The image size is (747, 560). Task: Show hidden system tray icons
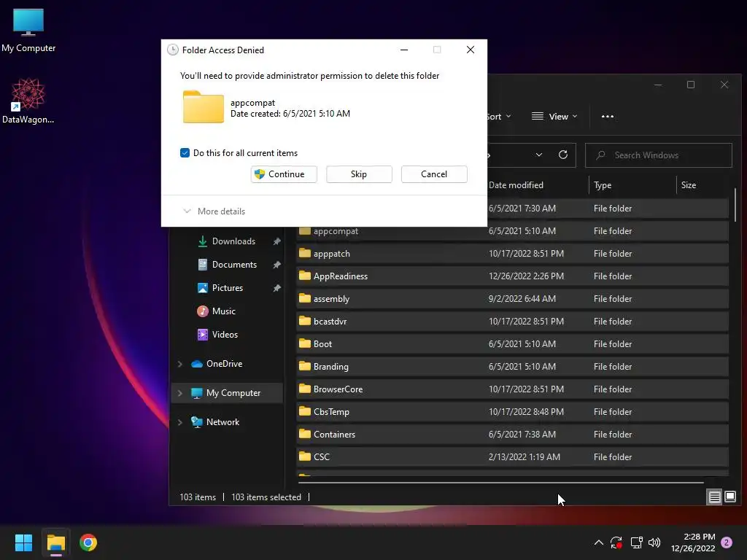[x=599, y=542]
